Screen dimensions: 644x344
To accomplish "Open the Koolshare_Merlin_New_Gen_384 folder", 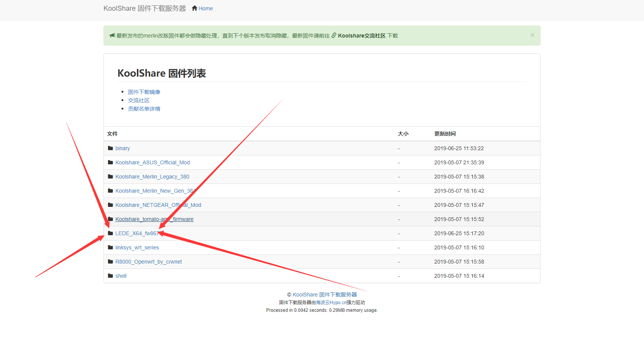I will (x=156, y=191).
